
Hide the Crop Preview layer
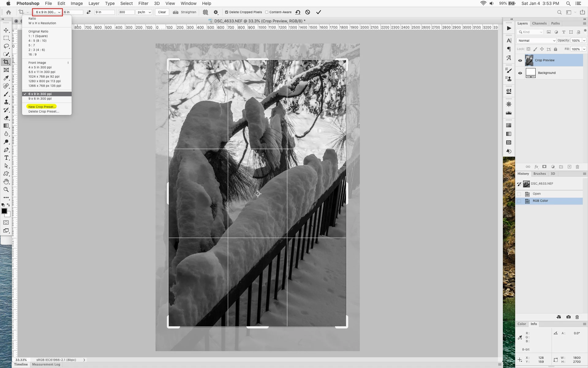[x=520, y=60]
